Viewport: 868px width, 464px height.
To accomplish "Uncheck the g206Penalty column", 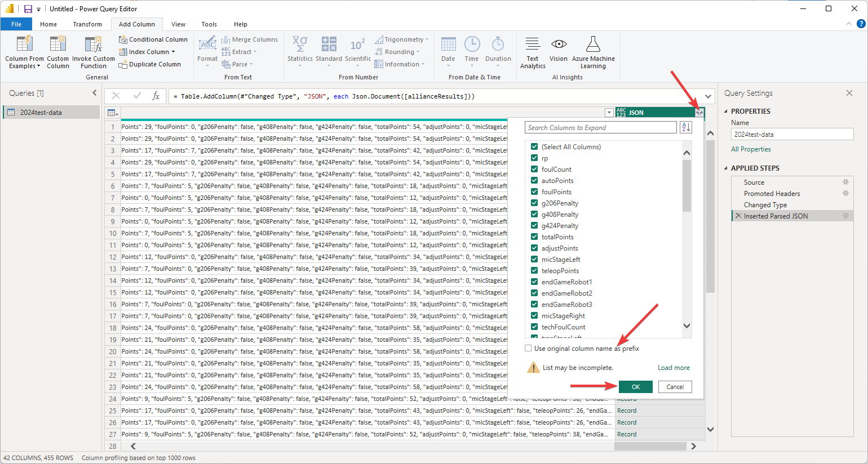I will click(534, 203).
